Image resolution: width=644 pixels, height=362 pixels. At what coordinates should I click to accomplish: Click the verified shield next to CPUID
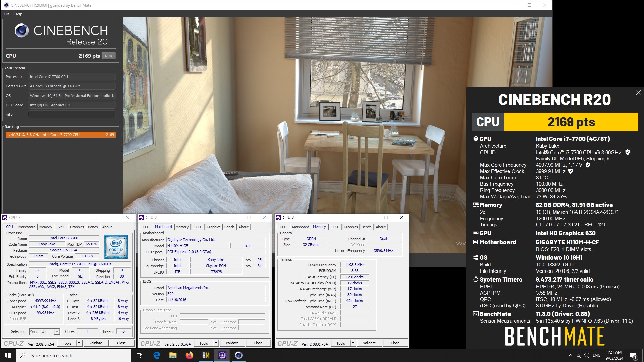(628, 152)
